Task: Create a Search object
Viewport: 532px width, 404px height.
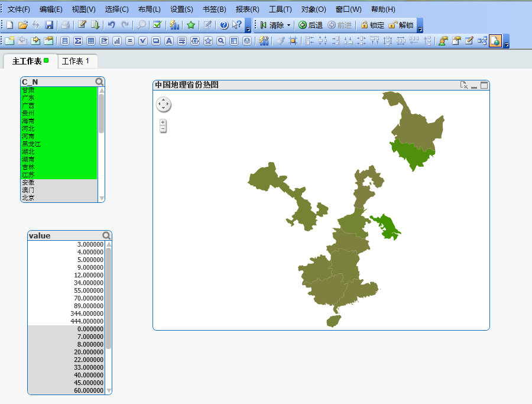Action: click(221, 41)
